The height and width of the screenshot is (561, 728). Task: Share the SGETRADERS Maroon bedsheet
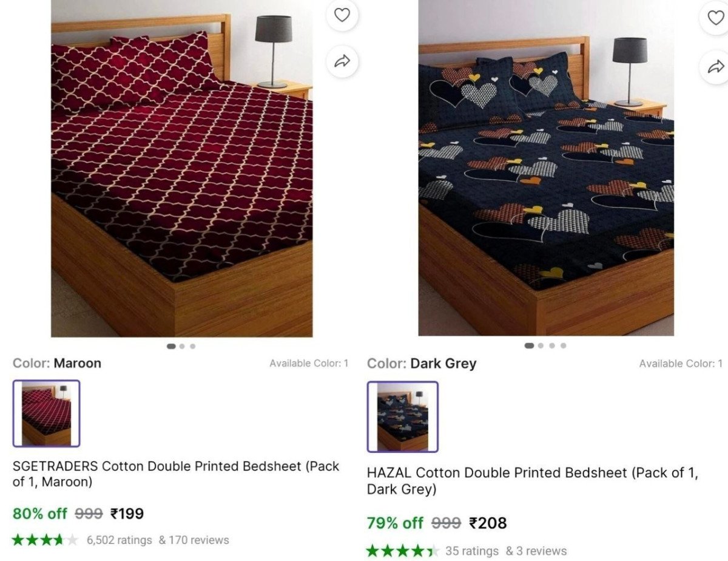tap(343, 61)
